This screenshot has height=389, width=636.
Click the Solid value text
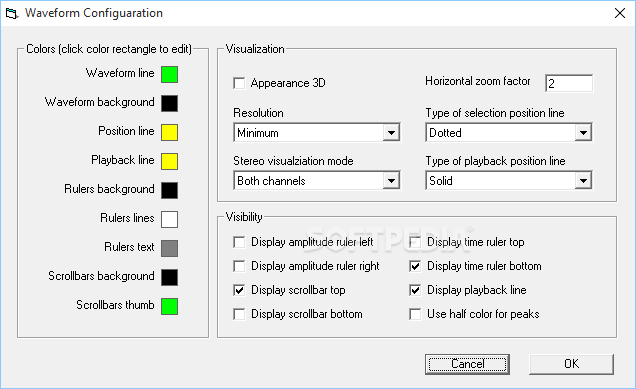[440, 181]
